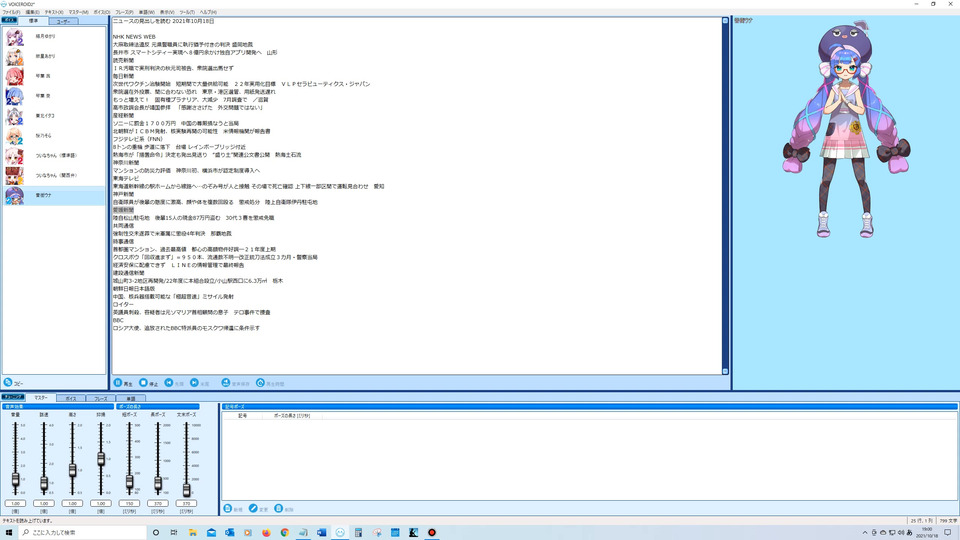Click the 文末ポーズ value input field
The width and height of the screenshot is (960, 540).
[186, 503]
